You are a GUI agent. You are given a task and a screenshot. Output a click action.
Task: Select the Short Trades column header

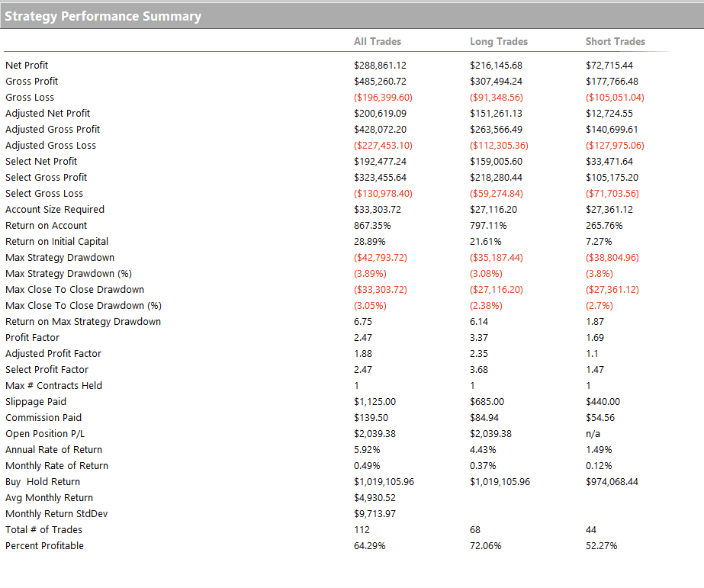(615, 41)
